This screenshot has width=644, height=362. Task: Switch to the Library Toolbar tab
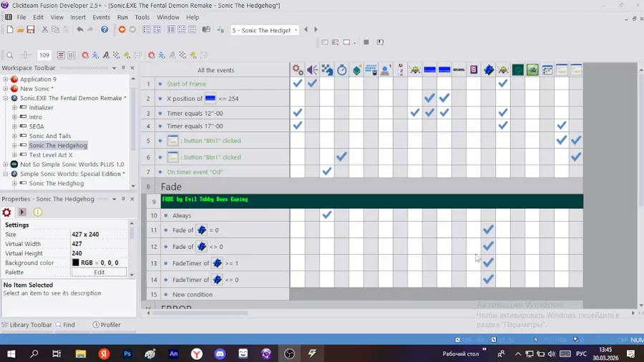27,325
